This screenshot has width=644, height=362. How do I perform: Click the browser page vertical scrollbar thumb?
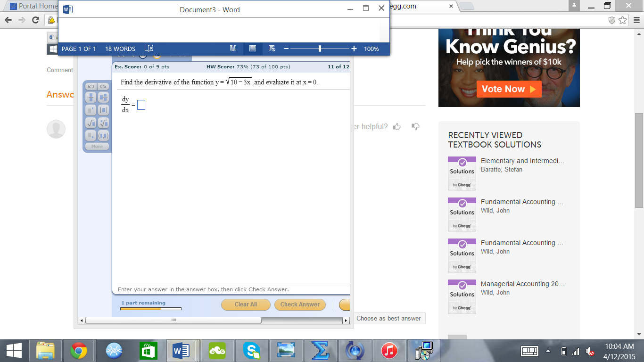(639, 160)
